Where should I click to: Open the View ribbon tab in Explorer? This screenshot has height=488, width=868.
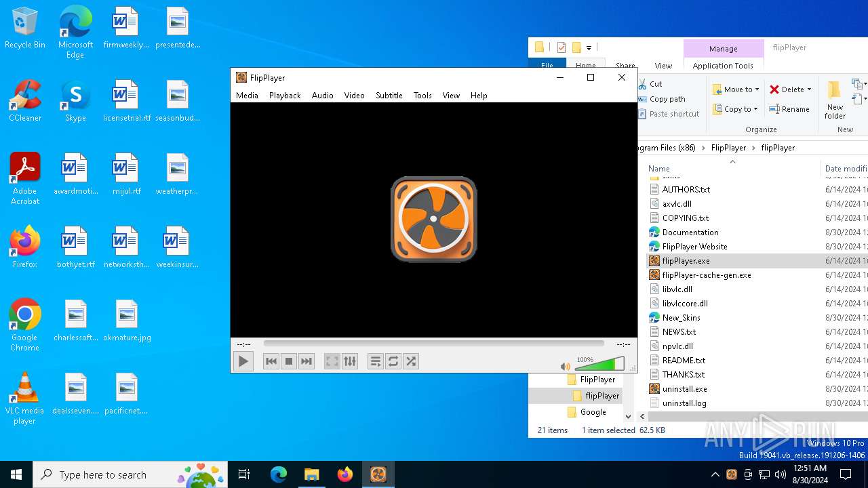[x=663, y=66]
